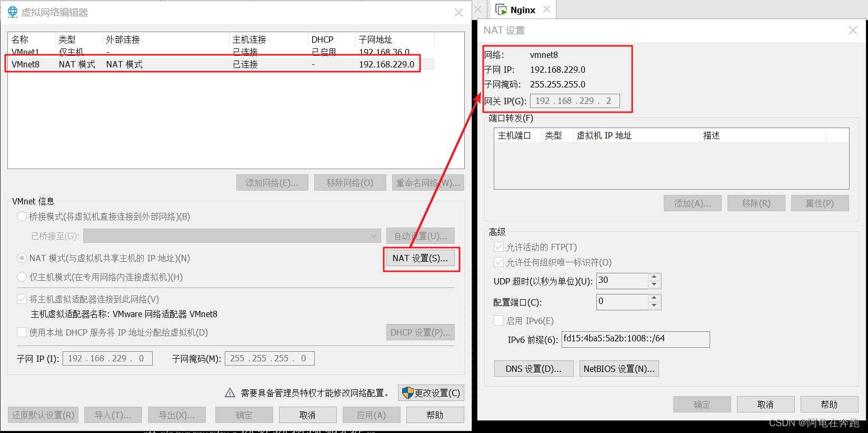The height and width of the screenshot is (433, 868).
Task: Click 移除(R) under port forwarding
Action: point(756,203)
